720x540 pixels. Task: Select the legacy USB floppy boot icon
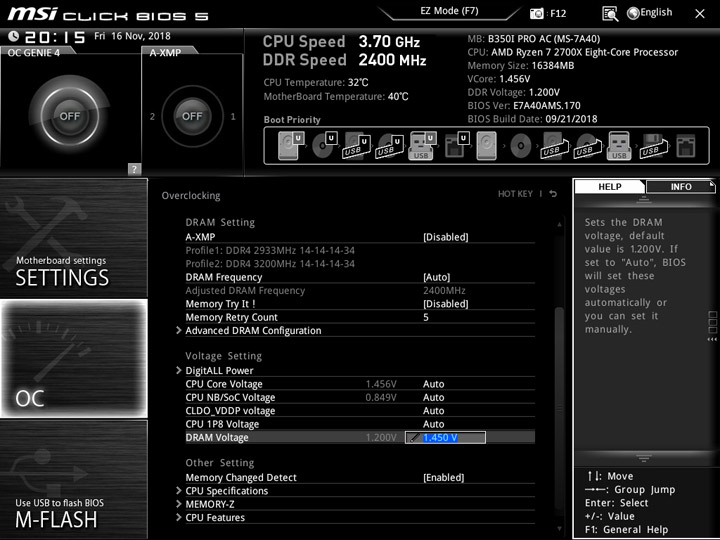pyautogui.click(x=653, y=146)
